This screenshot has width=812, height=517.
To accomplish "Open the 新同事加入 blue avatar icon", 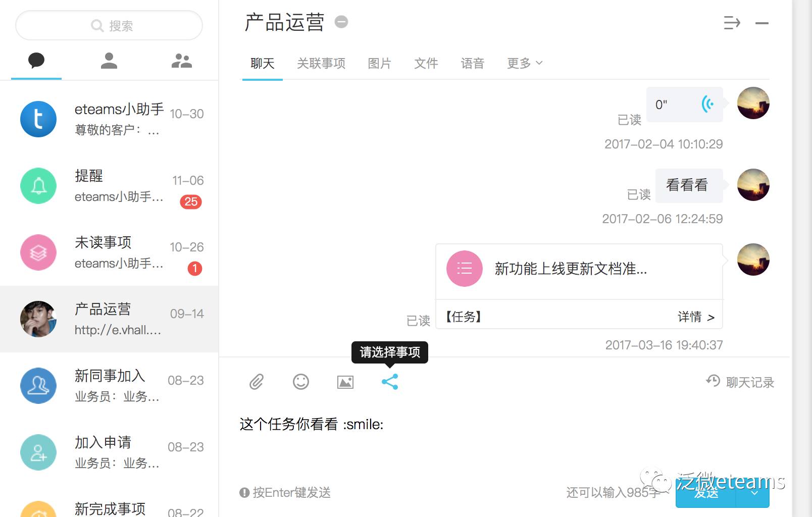I will pyautogui.click(x=38, y=386).
